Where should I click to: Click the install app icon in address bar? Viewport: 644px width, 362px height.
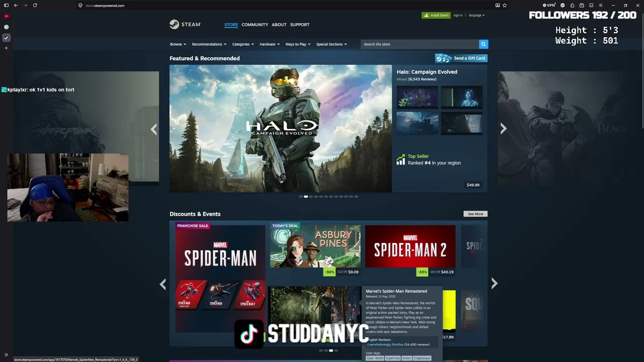(x=498, y=6)
